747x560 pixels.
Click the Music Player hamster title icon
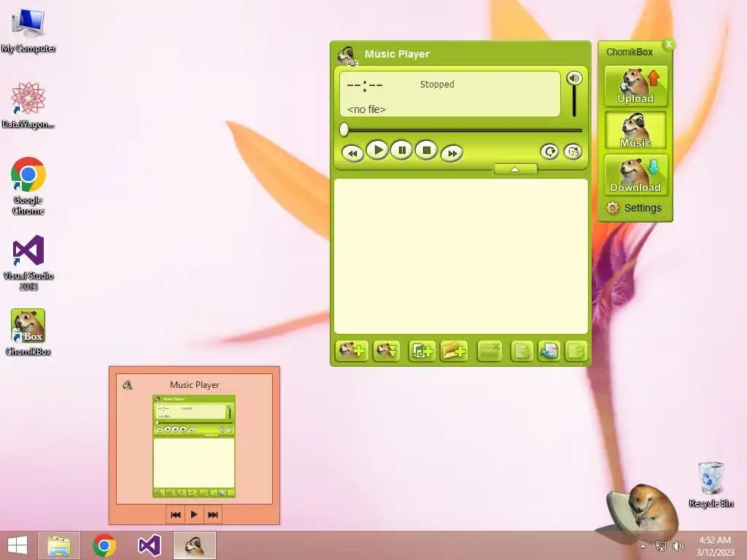(x=348, y=55)
